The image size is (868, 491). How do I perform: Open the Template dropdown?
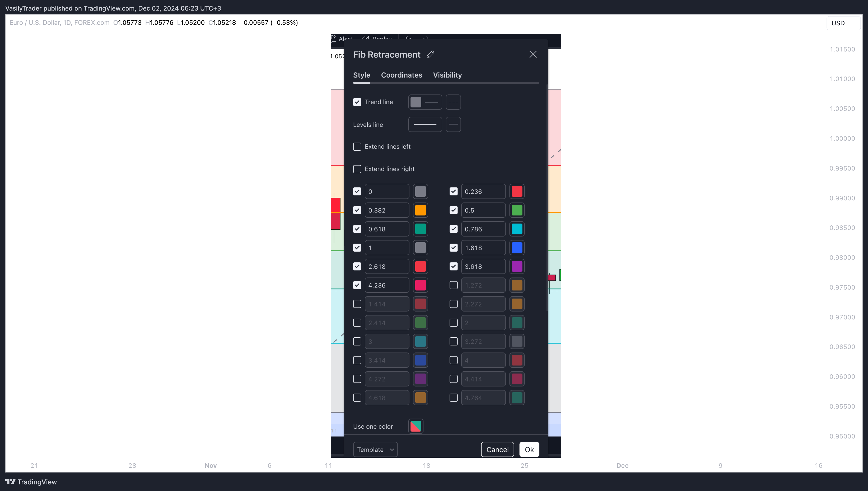(375, 450)
